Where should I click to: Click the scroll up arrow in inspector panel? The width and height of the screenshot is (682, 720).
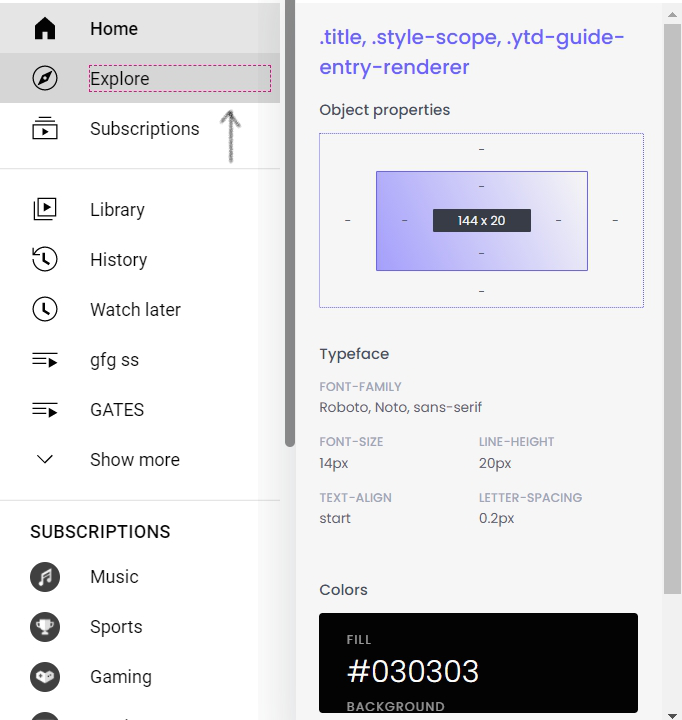(x=672, y=15)
